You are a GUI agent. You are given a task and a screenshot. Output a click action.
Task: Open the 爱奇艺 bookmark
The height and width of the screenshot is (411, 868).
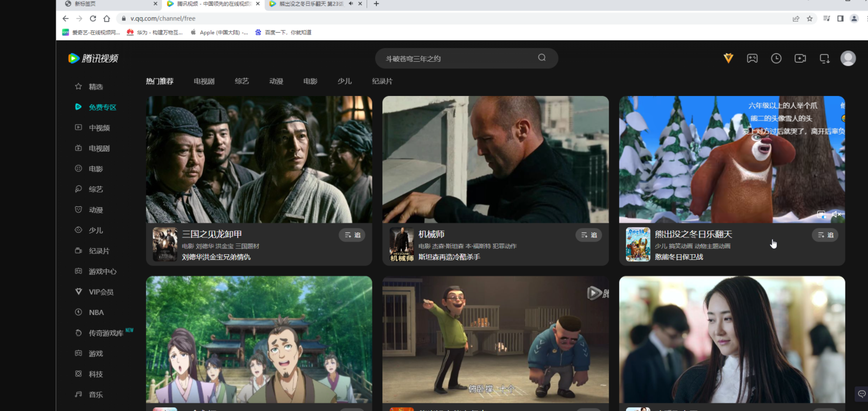(91, 32)
